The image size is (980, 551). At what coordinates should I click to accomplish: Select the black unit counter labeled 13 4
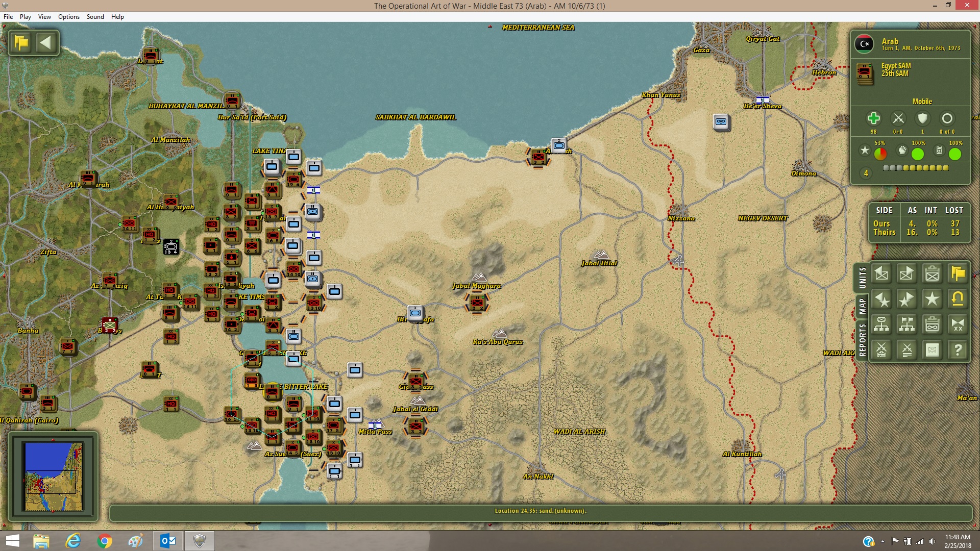pyautogui.click(x=171, y=247)
